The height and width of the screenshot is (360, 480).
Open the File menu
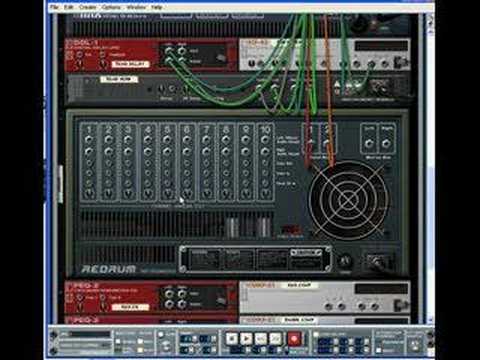(55, 7)
